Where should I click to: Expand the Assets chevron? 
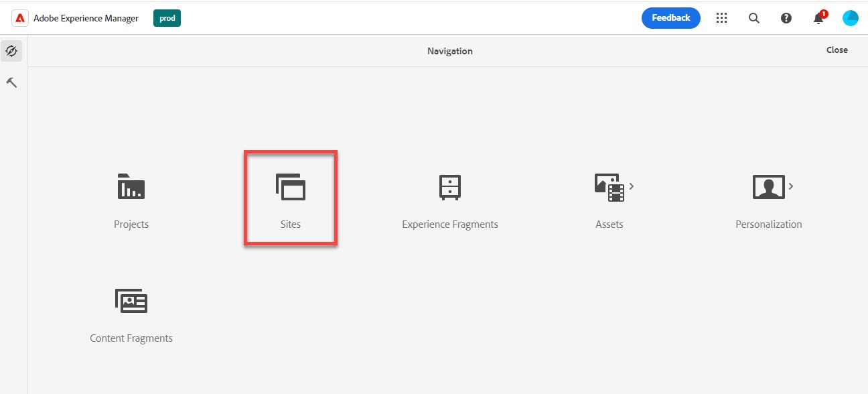click(x=630, y=186)
